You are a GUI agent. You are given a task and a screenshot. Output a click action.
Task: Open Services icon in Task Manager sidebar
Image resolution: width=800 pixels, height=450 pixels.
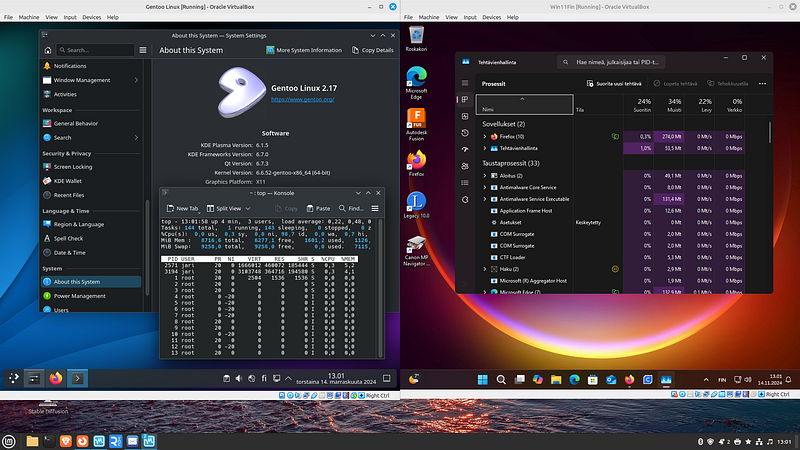(x=465, y=199)
